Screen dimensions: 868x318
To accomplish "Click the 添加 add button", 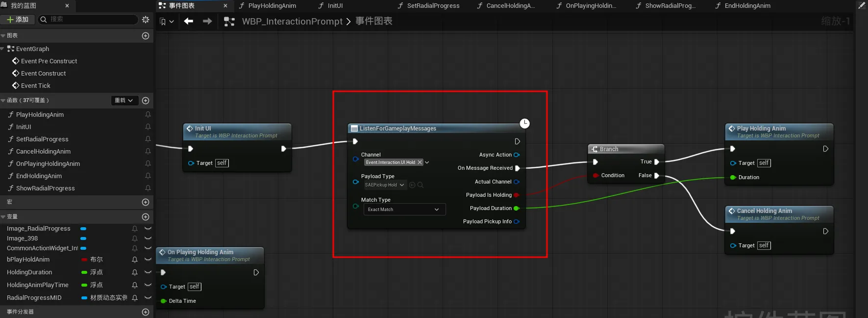I will [x=18, y=20].
